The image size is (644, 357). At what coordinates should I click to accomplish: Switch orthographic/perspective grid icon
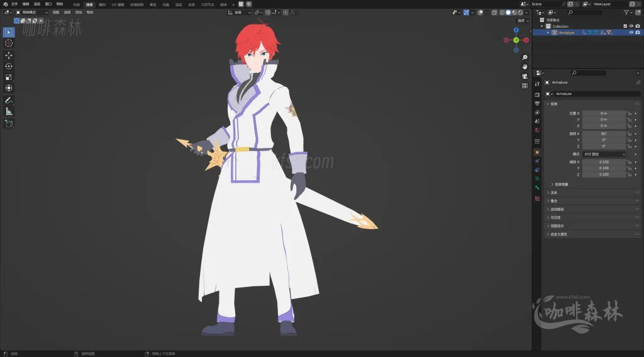click(525, 86)
